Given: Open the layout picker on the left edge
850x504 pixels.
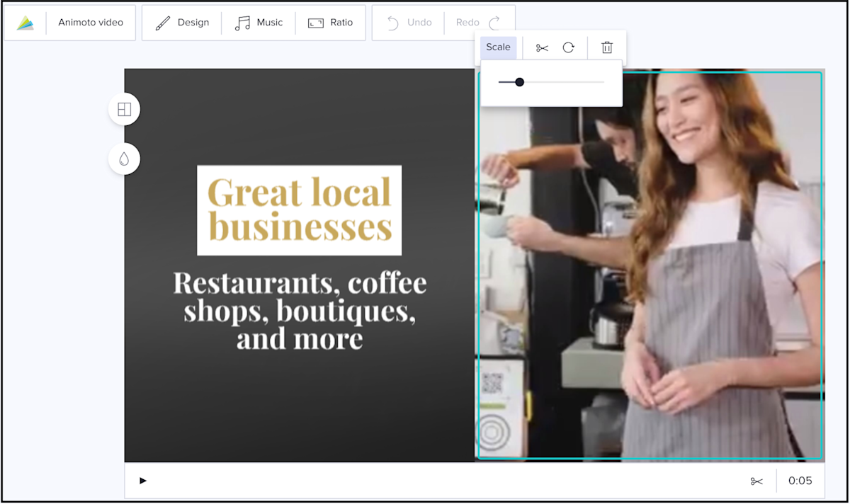Looking at the screenshot, I should coord(124,109).
